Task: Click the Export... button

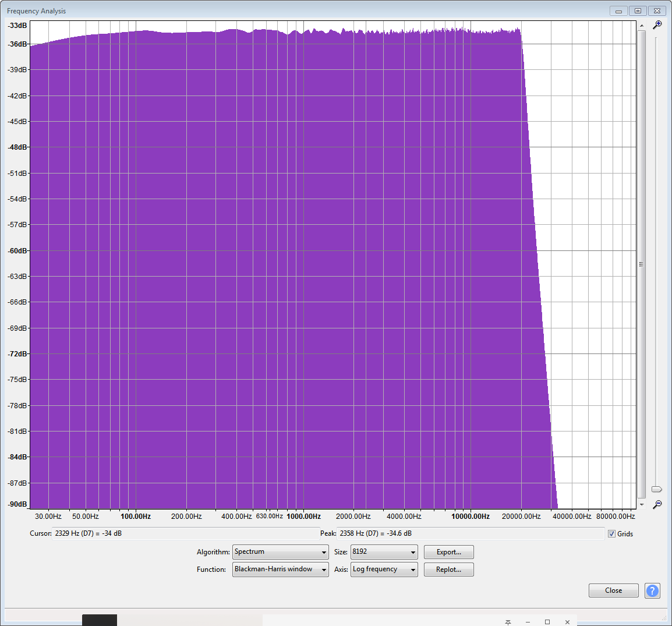Action: [x=449, y=552]
